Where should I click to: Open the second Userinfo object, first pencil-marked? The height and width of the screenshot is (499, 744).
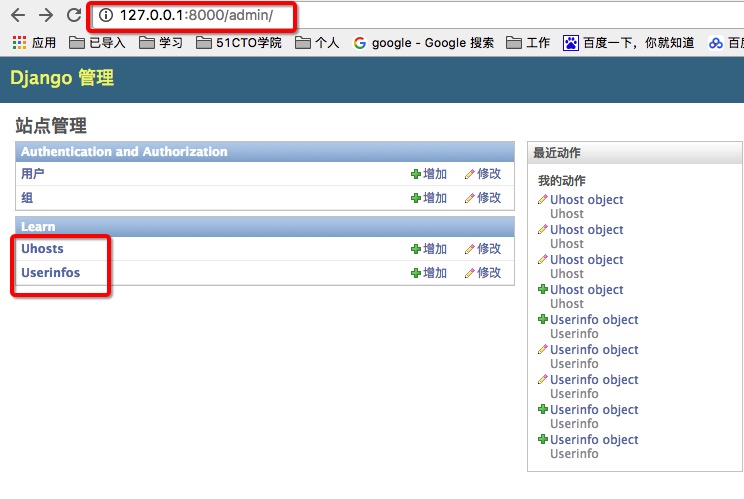(x=594, y=350)
